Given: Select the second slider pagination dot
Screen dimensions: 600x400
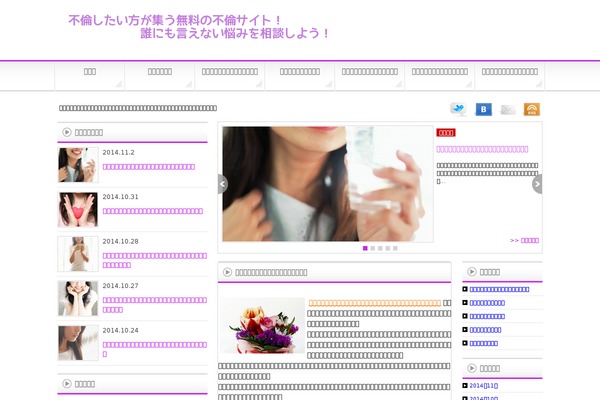Looking at the screenshot, I should point(373,248).
